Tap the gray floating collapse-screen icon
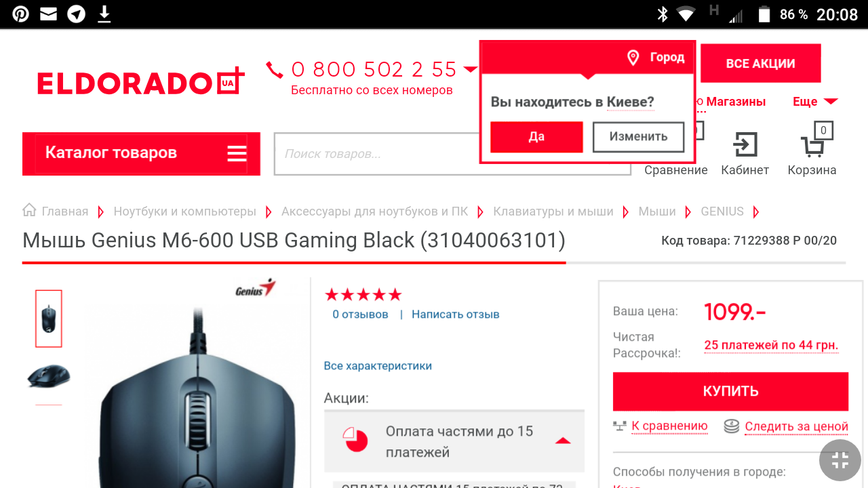This screenshot has height=488, width=868. tap(840, 460)
